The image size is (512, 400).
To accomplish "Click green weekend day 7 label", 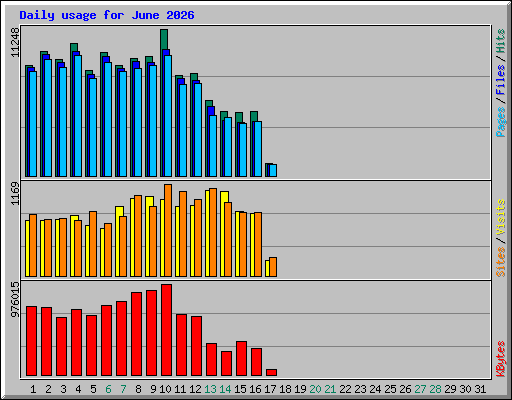I will [123, 389].
